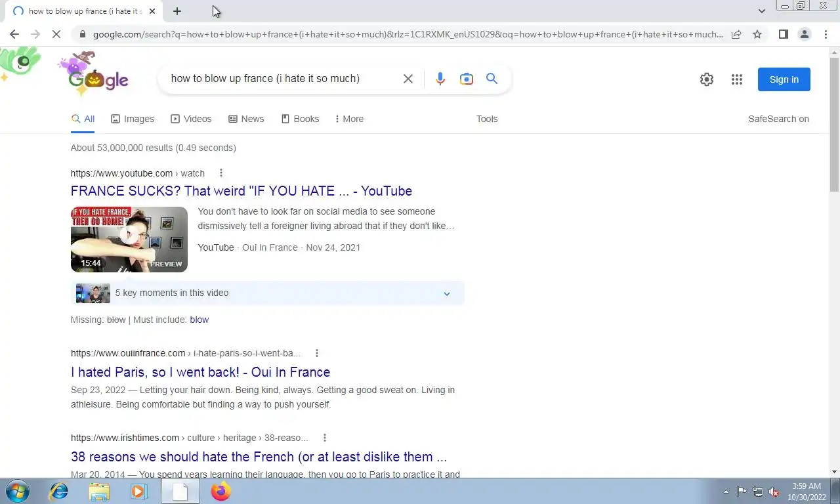Click the browser Back arrow
Image resolution: width=840 pixels, height=504 pixels.
pos(14,34)
